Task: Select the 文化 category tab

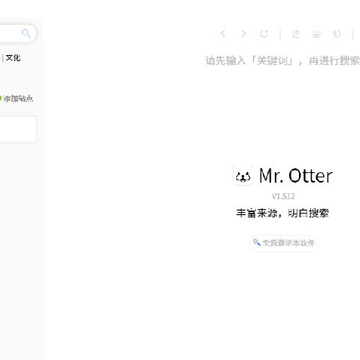Action: 13,58
